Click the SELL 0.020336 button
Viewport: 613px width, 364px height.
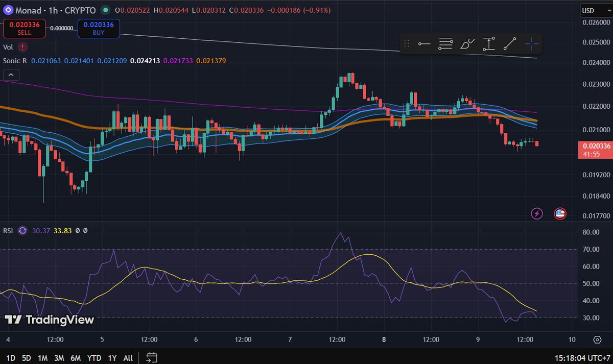click(x=24, y=28)
